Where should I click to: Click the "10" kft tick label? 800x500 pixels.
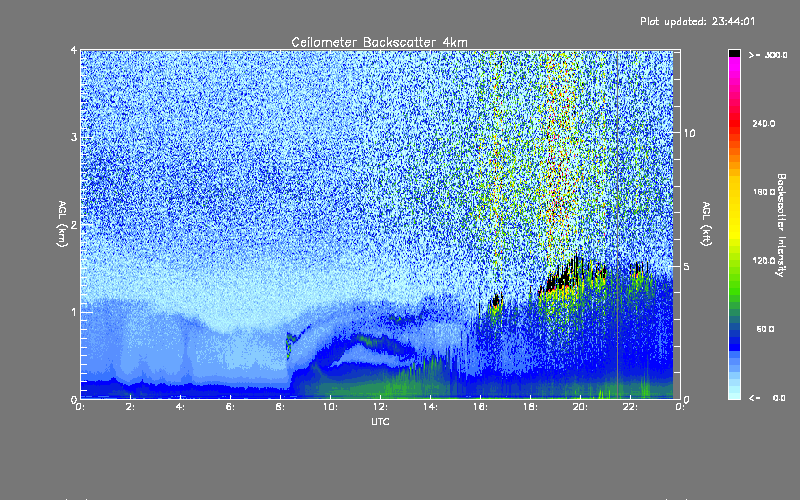click(689, 133)
